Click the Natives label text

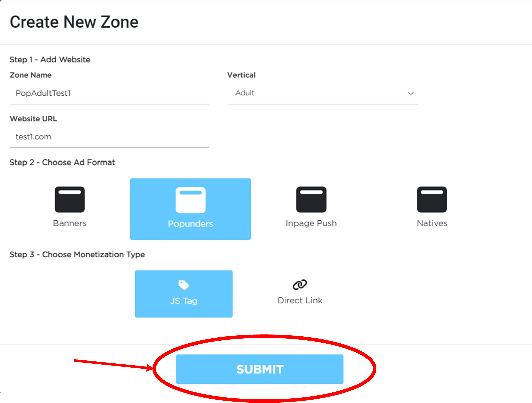[x=432, y=223]
